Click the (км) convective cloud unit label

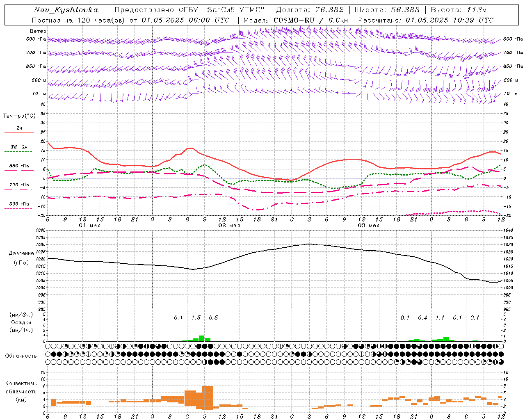click(x=21, y=399)
